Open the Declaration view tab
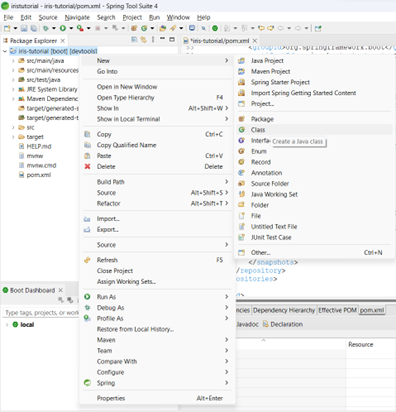396x412 pixels. [x=283, y=324]
